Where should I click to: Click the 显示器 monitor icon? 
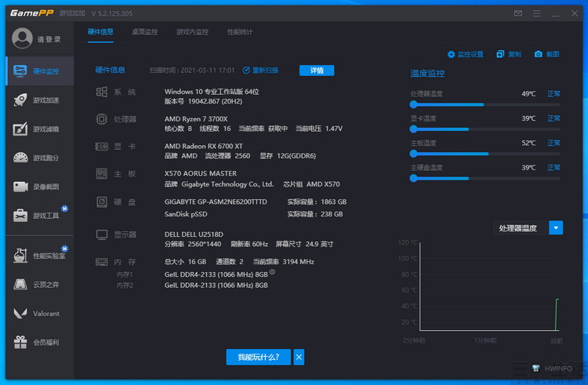tap(102, 234)
